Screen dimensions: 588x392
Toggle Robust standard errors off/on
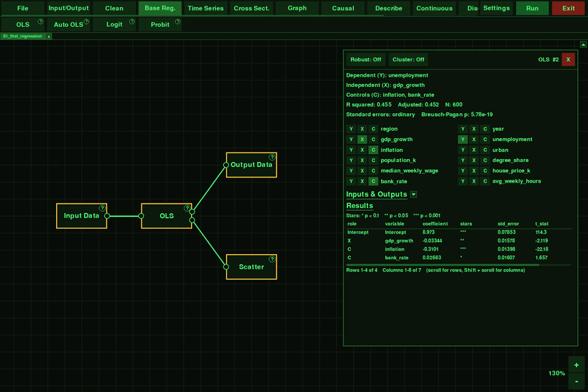tap(365, 60)
